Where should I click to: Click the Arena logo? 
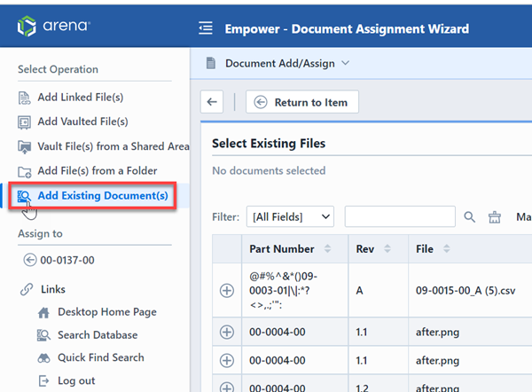click(53, 26)
